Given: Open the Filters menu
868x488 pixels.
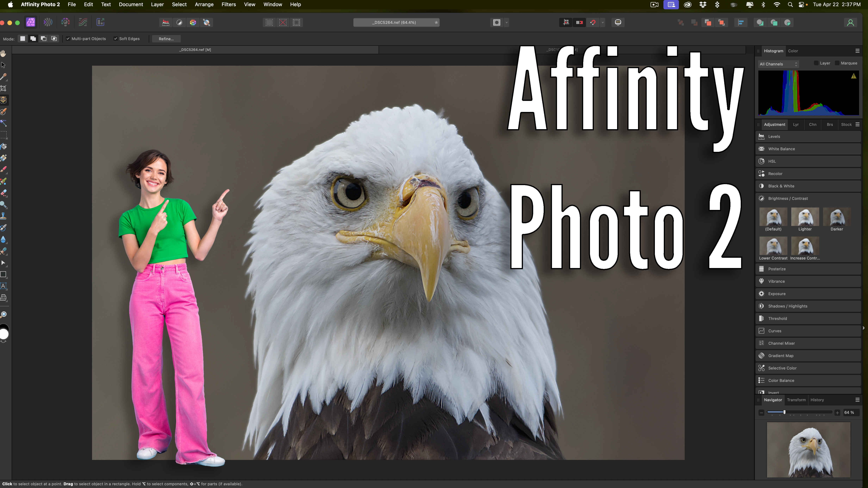Looking at the screenshot, I should (x=229, y=4).
